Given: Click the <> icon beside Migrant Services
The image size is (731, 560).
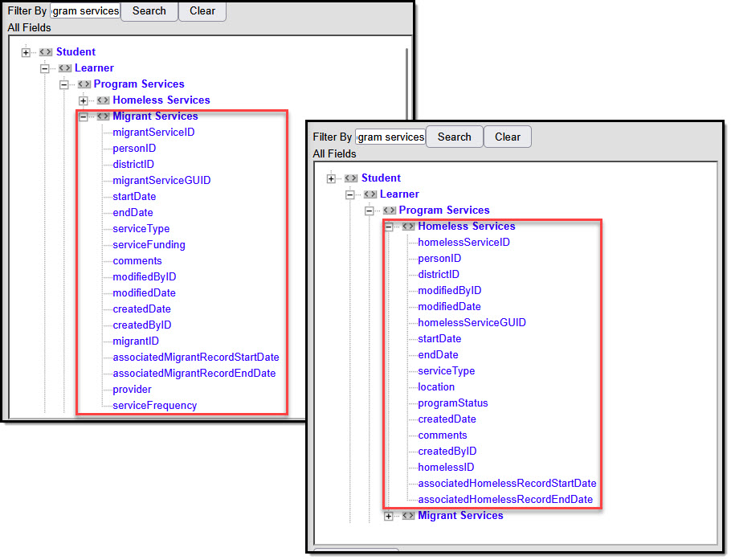Looking at the screenshot, I should (x=103, y=116).
